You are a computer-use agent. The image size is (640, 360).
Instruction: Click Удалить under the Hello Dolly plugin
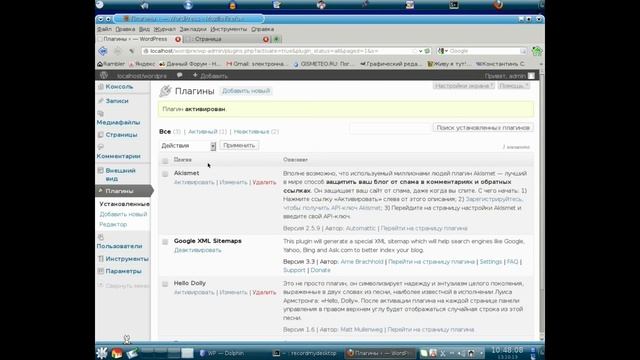(x=264, y=293)
